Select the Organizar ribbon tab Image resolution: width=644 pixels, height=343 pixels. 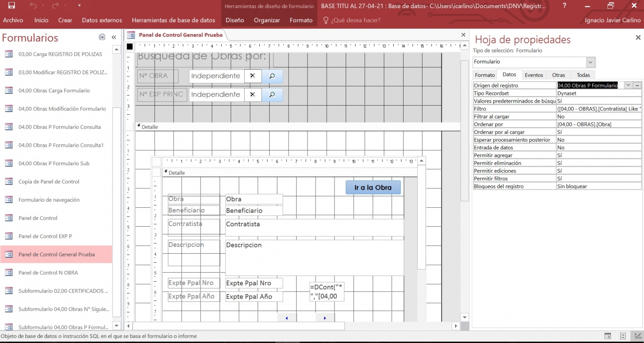pyautogui.click(x=267, y=20)
